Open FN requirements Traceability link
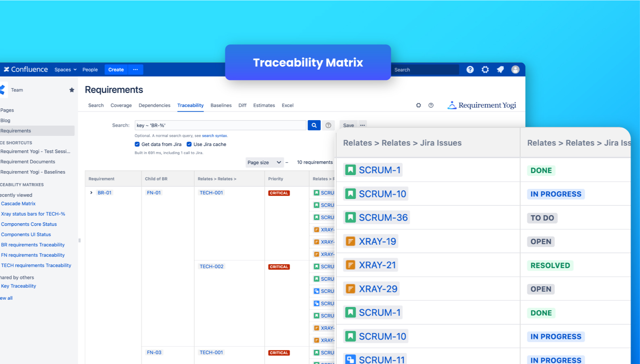 (33, 255)
